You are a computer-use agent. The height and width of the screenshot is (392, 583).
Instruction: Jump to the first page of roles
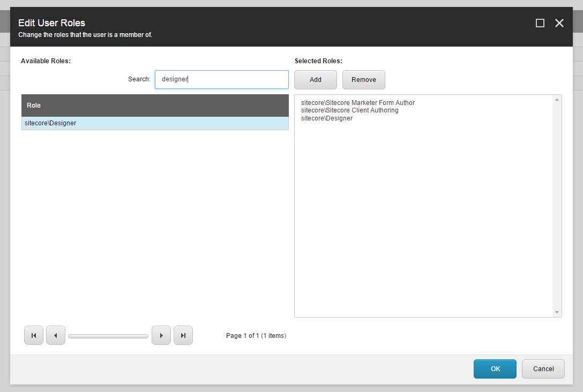34,335
